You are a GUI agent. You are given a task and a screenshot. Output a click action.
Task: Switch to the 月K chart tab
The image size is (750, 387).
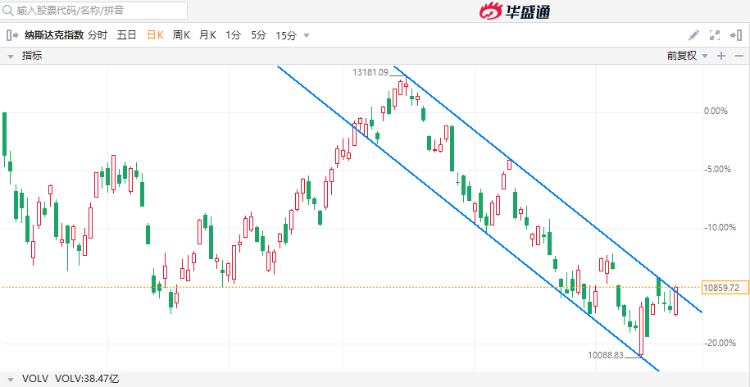coord(208,35)
